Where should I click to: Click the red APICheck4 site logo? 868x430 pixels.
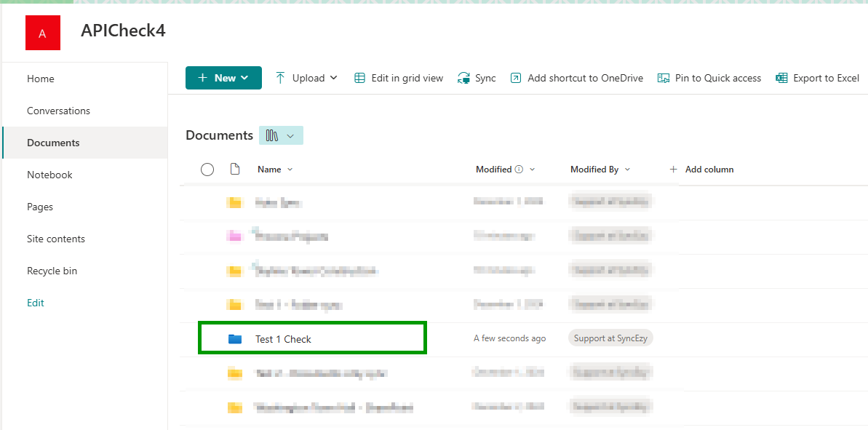point(43,33)
